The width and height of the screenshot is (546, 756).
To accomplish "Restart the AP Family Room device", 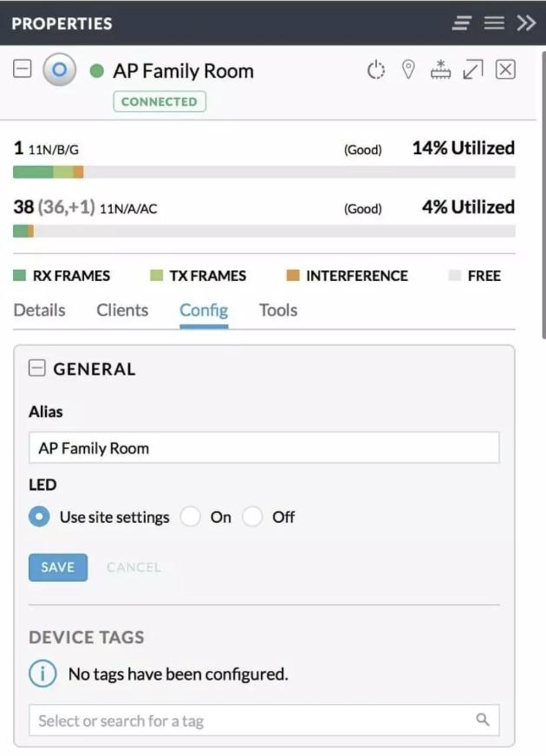I will click(x=375, y=68).
